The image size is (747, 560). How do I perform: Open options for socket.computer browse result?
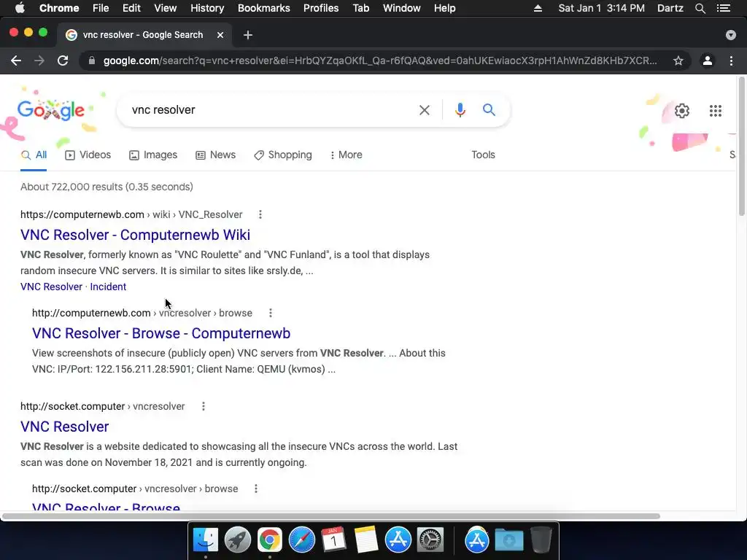[256, 489]
